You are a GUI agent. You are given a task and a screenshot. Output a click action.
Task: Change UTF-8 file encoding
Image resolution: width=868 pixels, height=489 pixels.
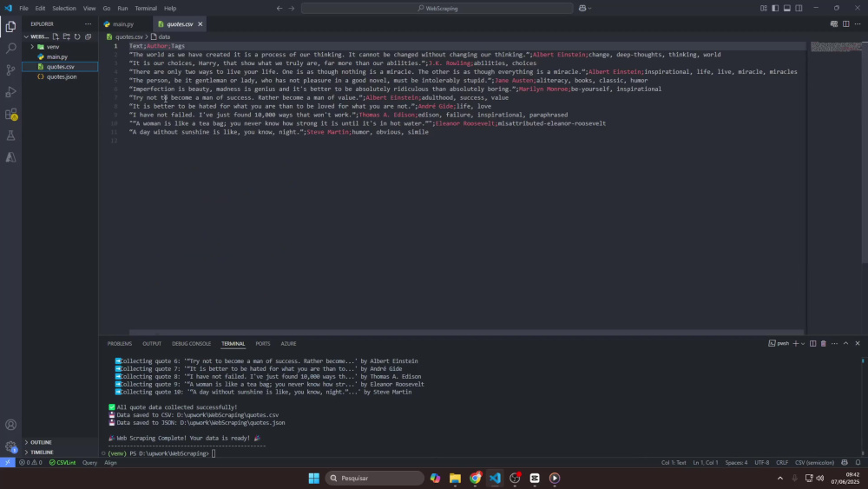(762, 462)
